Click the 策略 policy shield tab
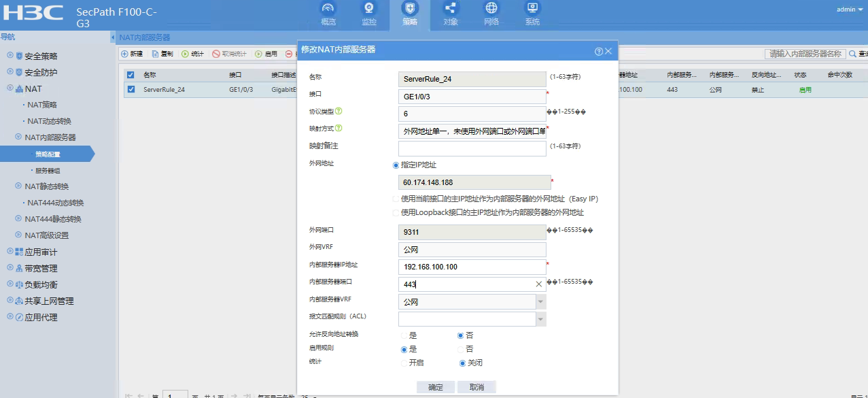The height and width of the screenshot is (398, 868). pyautogui.click(x=410, y=14)
